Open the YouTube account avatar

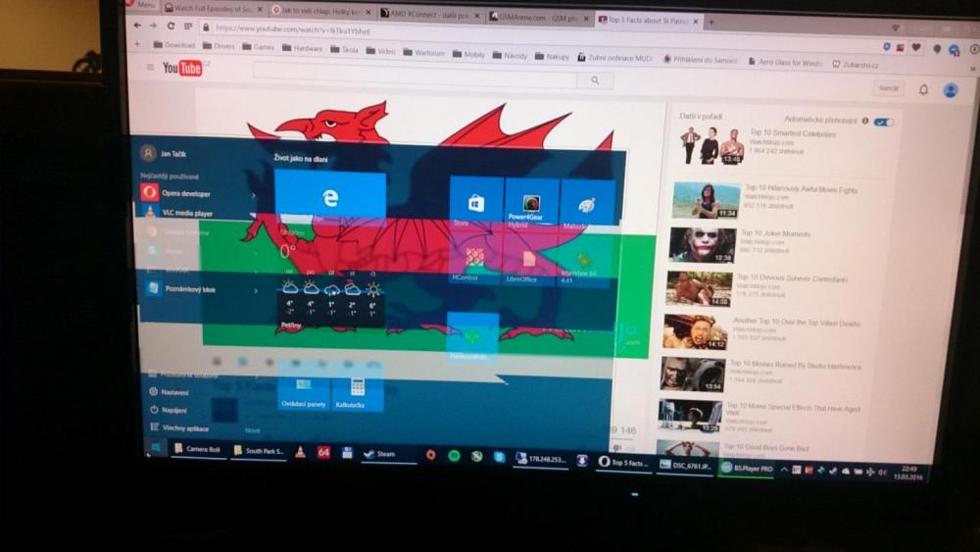950,90
